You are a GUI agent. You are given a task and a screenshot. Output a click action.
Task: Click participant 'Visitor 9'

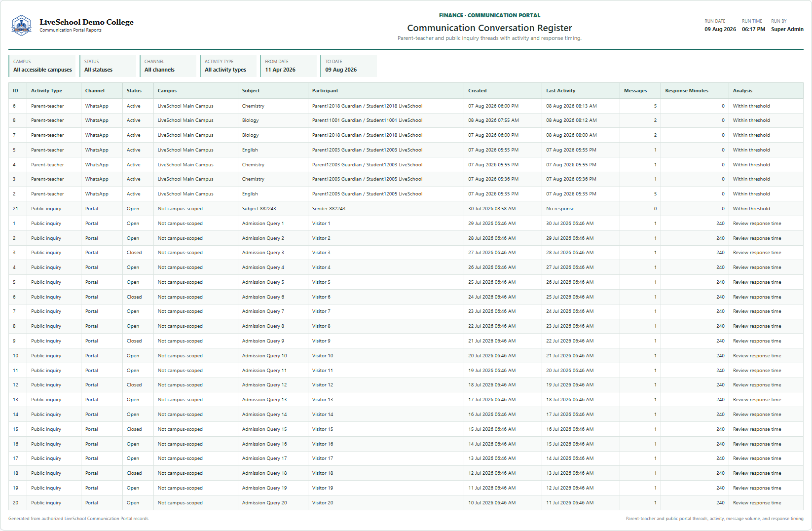point(321,341)
